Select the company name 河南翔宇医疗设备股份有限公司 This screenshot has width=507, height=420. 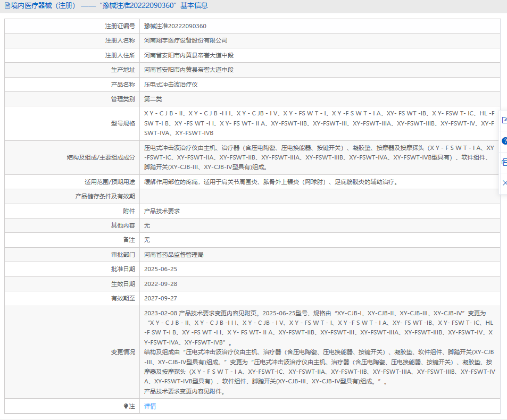(x=186, y=41)
